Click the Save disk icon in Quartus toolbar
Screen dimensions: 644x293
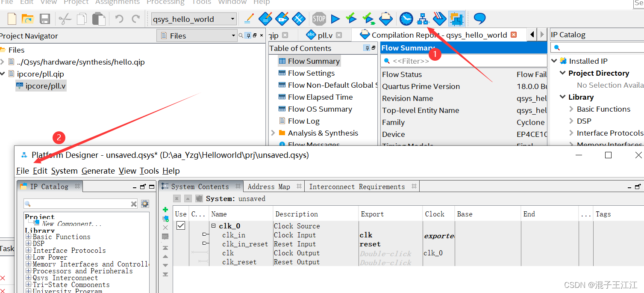click(x=45, y=19)
